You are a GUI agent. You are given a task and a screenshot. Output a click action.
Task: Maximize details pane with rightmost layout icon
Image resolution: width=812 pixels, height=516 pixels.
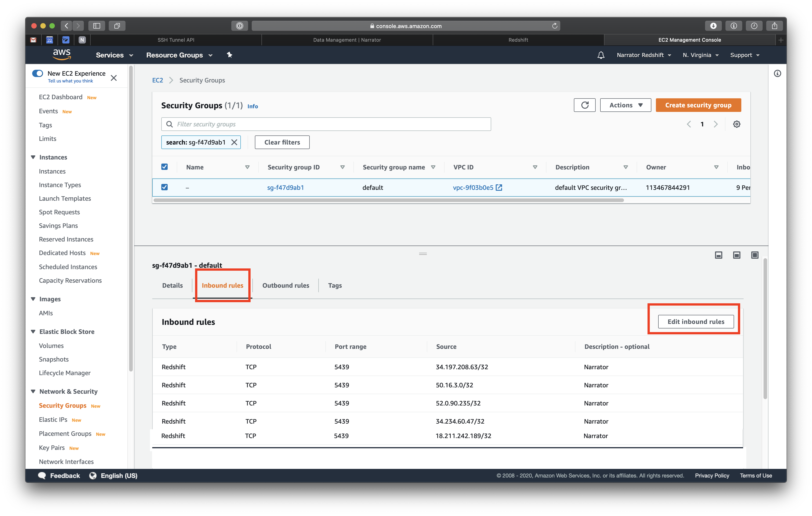[x=755, y=255]
